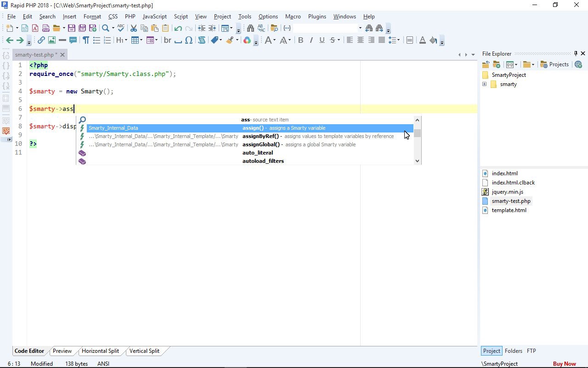The image size is (588, 368).
Task: Select assignByRef() in the autocomplete list
Action: tap(260, 136)
